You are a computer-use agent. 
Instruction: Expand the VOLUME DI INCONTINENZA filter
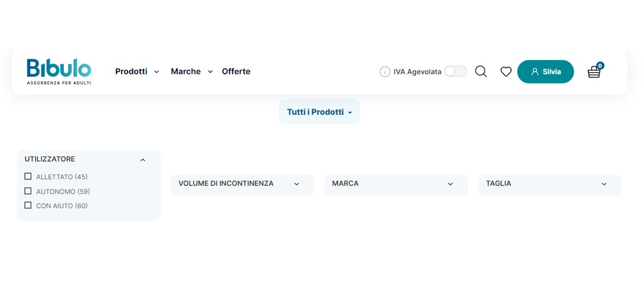pos(242,184)
